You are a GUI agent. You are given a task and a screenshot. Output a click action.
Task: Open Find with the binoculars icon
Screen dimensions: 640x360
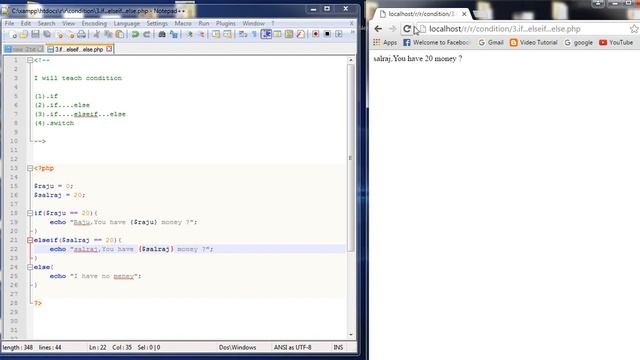(x=162, y=35)
